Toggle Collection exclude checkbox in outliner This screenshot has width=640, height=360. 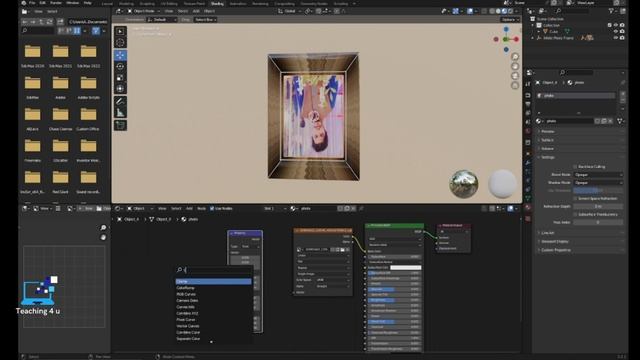click(609, 25)
